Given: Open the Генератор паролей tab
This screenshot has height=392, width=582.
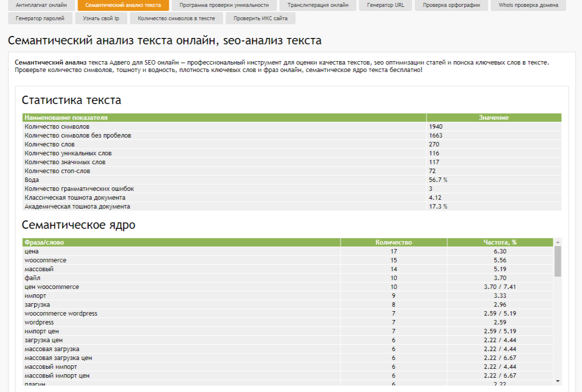Looking at the screenshot, I should pos(40,18).
